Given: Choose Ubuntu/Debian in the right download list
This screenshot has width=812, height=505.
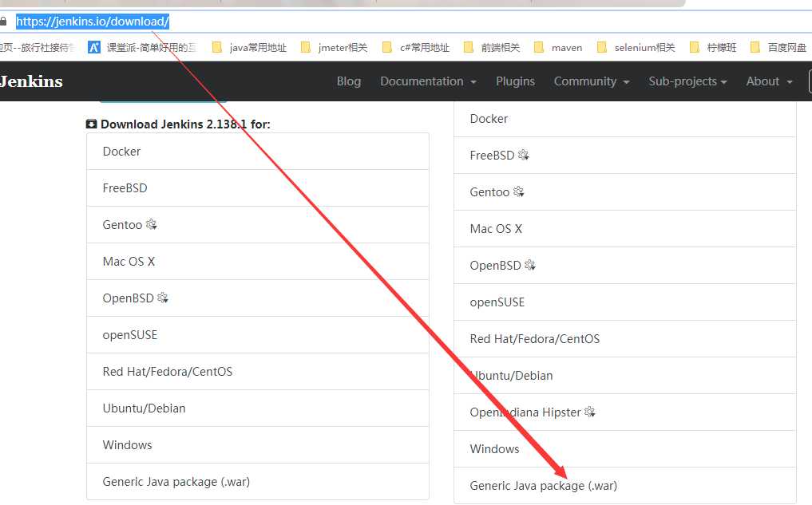Looking at the screenshot, I should [x=625, y=376].
